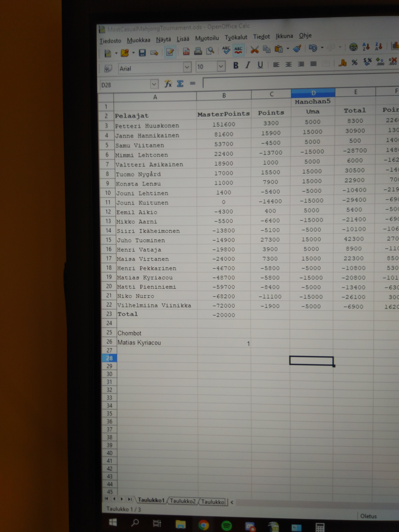
Task: Go to last sheet tab arrow
Action: tap(130, 499)
